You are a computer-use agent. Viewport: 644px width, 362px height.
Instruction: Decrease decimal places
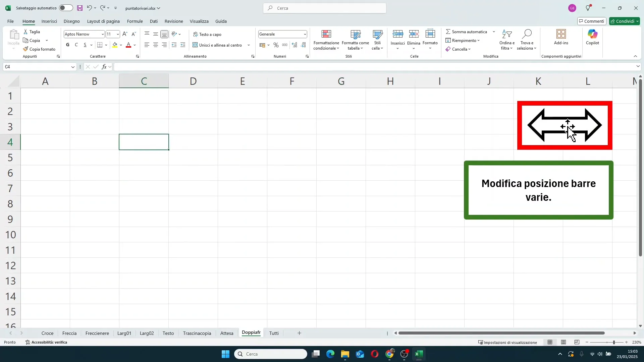tap(304, 45)
